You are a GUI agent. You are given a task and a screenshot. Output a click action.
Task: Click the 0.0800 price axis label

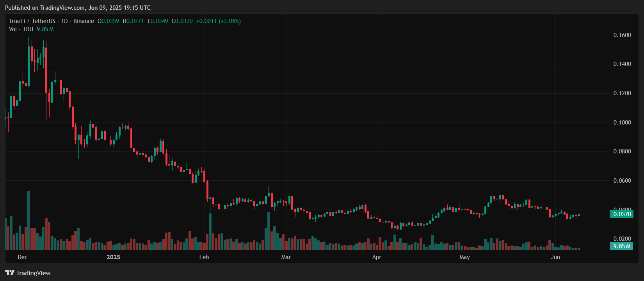622,151
